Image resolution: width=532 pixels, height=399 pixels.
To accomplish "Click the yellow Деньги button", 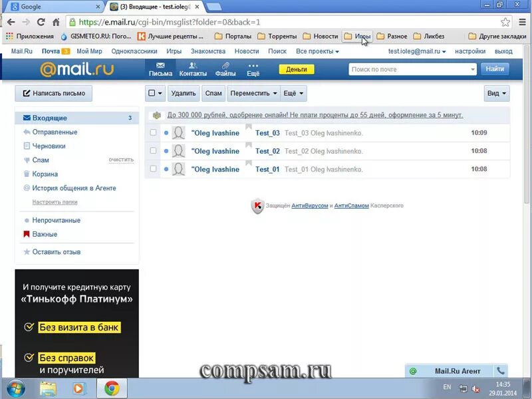I will coord(297,69).
